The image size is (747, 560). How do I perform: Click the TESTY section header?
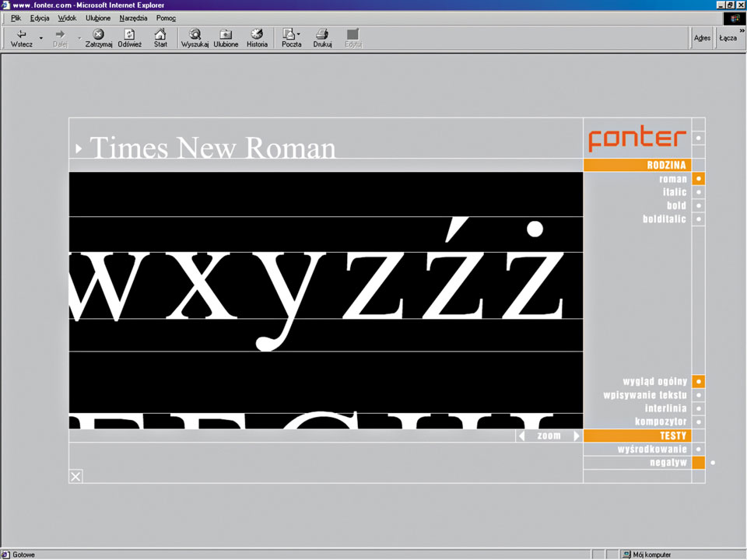(x=637, y=436)
